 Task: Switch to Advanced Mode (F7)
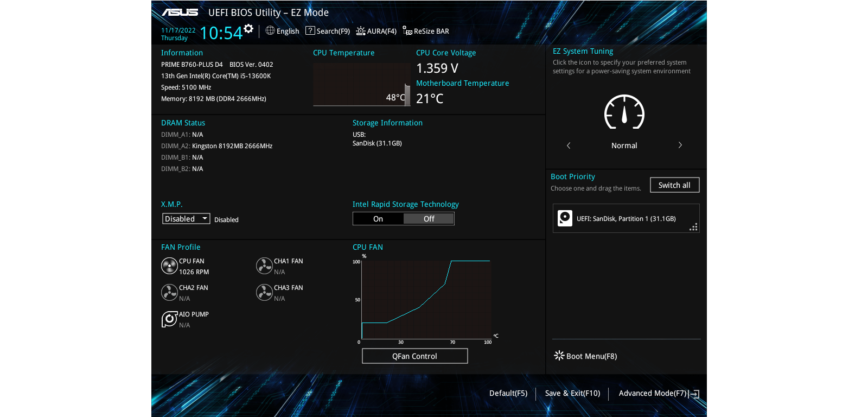pyautogui.click(x=658, y=394)
